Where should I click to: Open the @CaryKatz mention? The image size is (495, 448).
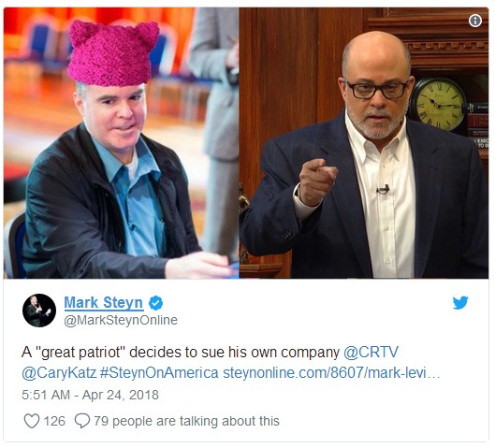point(59,373)
